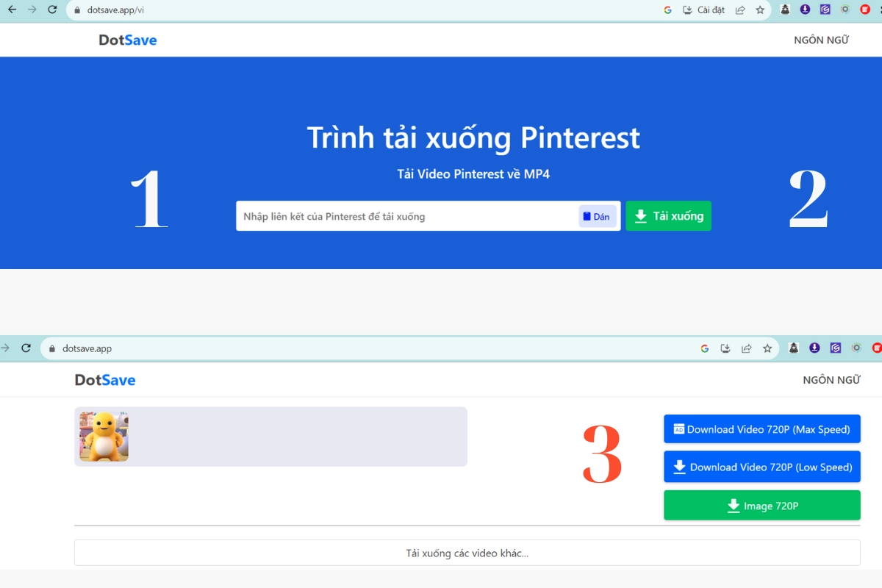Image resolution: width=882 pixels, height=588 pixels.
Task: Toggle the bookmark star for dotsave.app
Action: click(767, 348)
